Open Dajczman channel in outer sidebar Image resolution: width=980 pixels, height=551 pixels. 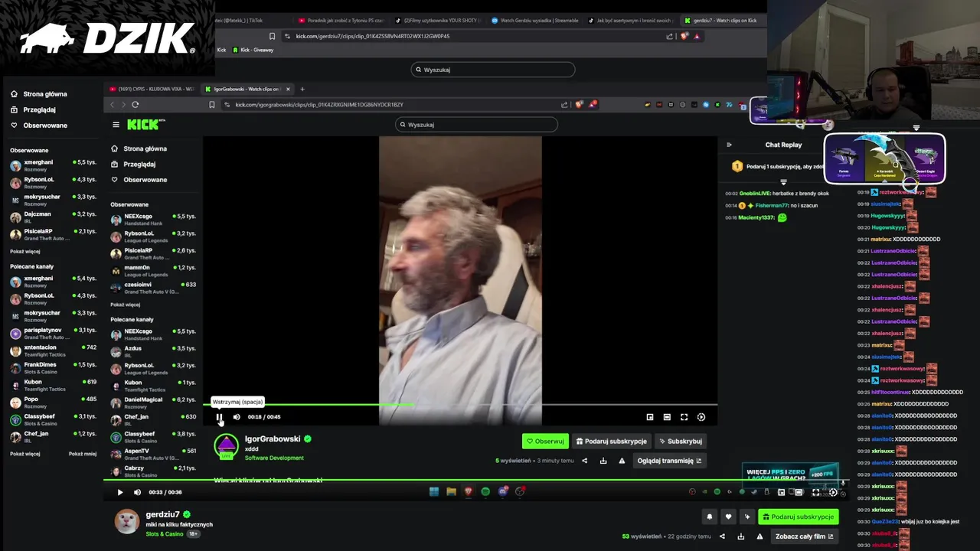coord(52,217)
